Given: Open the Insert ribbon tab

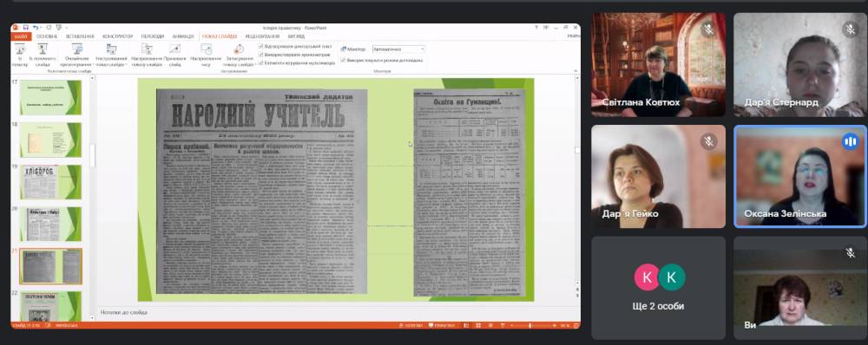Looking at the screenshot, I should [x=80, y=36].
